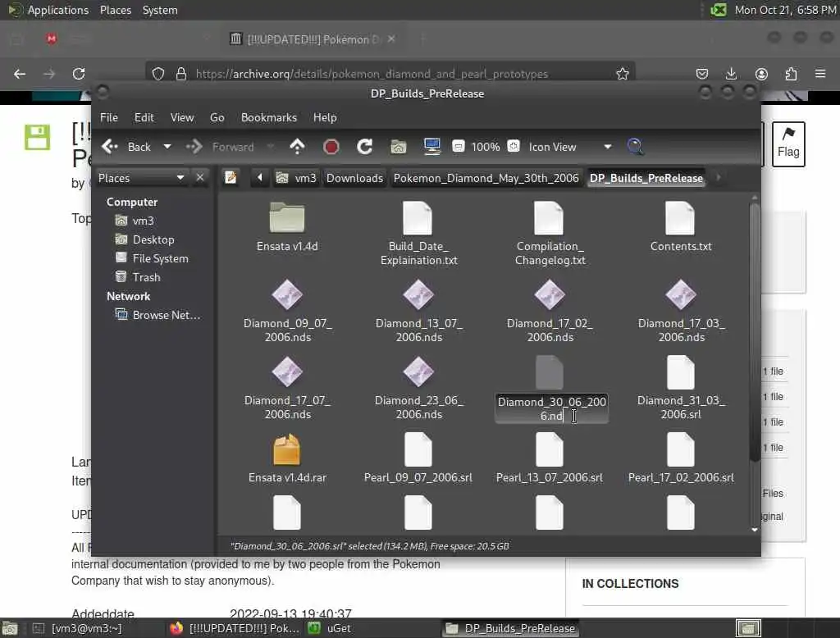Expand the Places sidebar dropdown
The width and height of the screenshot is (840, 638).
(141, 178)
